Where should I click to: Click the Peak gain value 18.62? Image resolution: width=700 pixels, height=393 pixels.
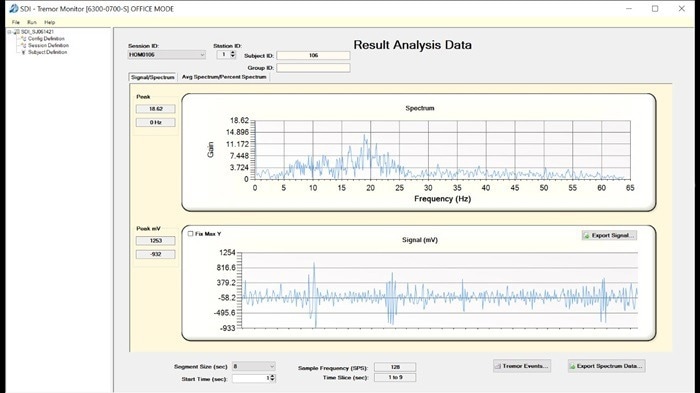[x=156, y=109]
